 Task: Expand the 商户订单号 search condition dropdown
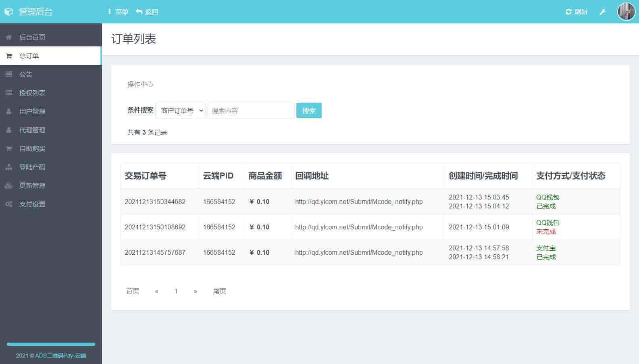tap(181, 110)
